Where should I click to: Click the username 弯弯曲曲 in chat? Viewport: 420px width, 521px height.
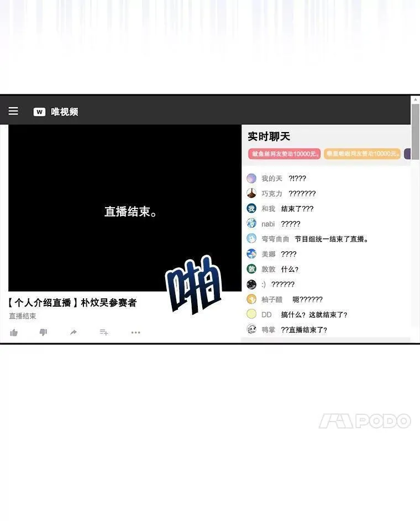click(x=275, y=239)
